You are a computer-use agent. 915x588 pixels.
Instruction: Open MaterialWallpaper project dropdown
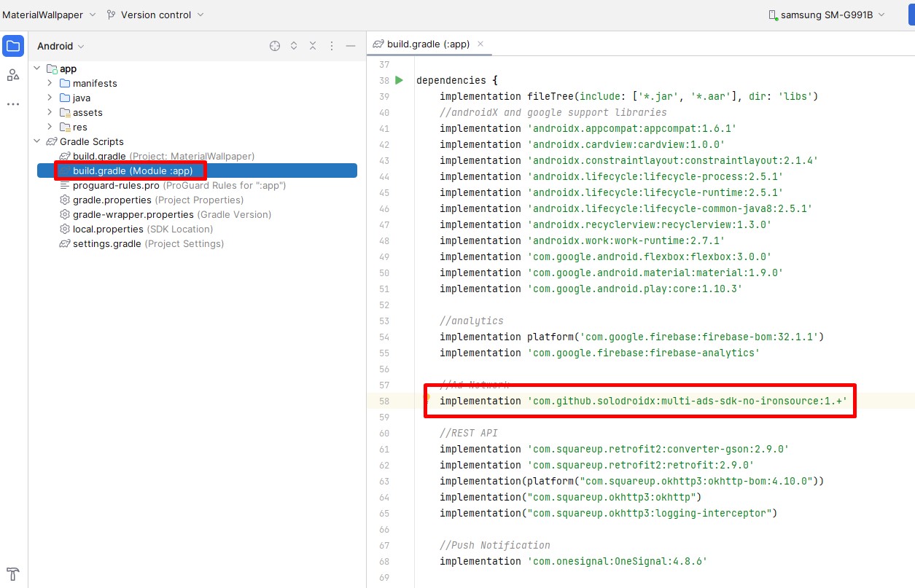click(49, 15)
